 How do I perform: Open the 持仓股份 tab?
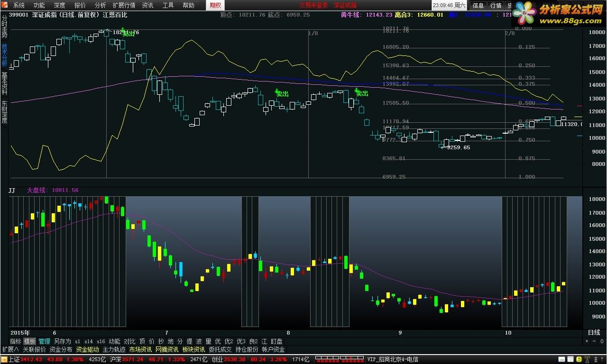[x=247, y=349]
